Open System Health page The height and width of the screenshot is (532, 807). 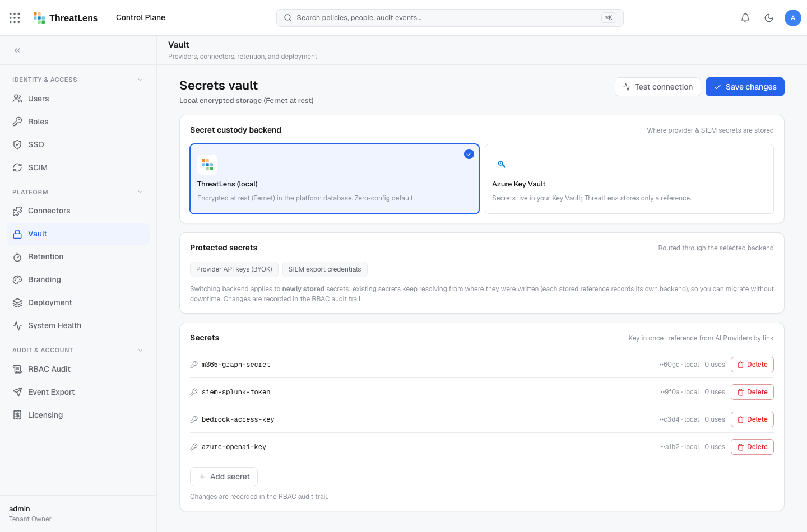pos(78,325)
